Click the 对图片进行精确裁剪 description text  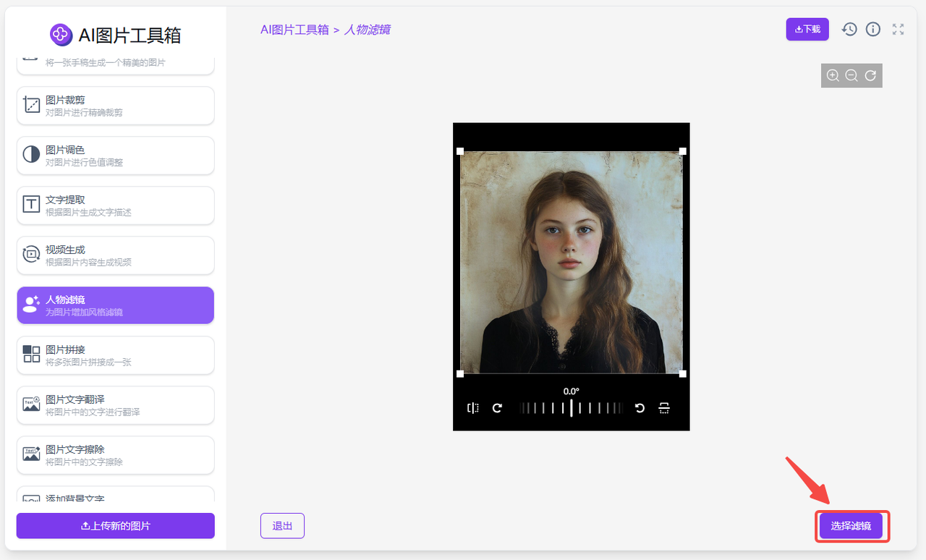(84, 112)
